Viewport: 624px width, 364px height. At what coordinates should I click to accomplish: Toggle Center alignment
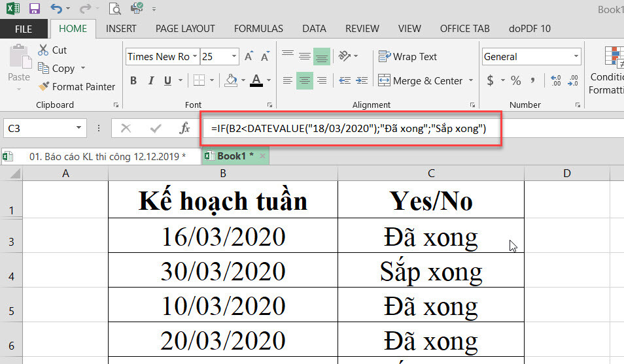(x=304, y=80)
